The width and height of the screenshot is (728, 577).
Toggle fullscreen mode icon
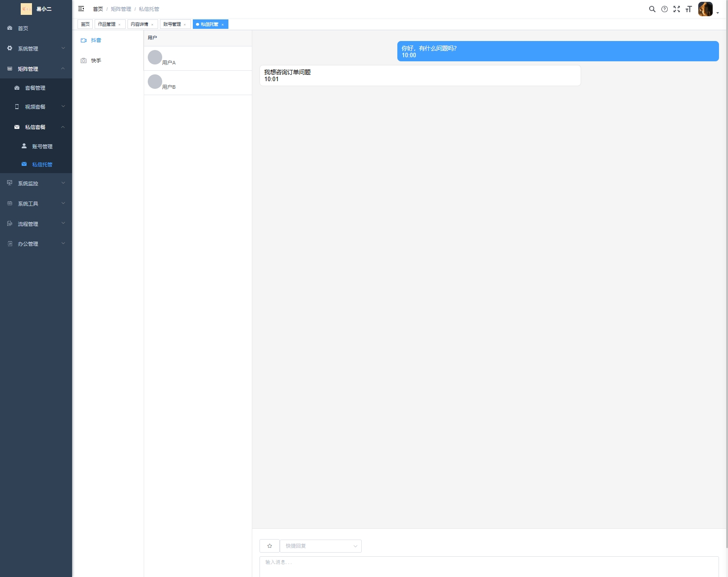[677, 9]
